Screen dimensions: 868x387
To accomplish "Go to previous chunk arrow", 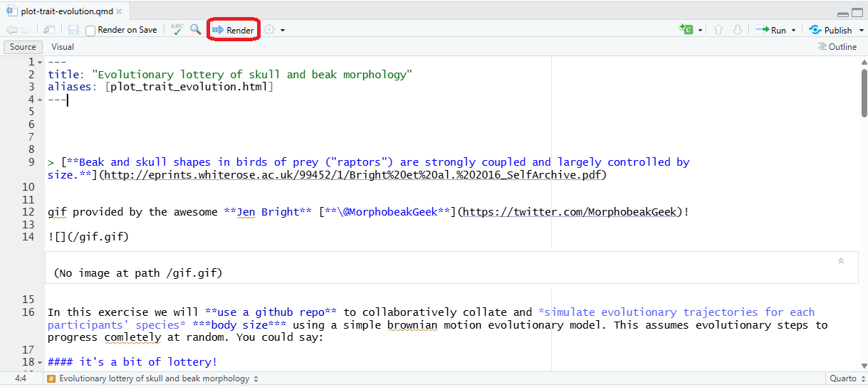I will [x=718, y=30].
